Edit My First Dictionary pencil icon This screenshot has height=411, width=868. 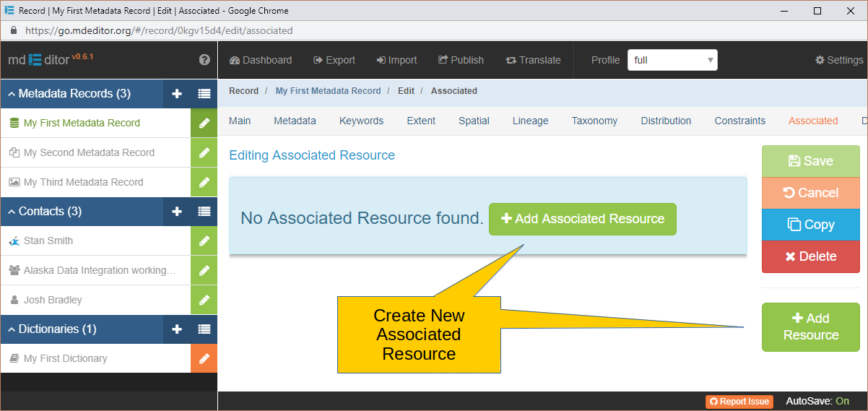(x=204, y=358)
